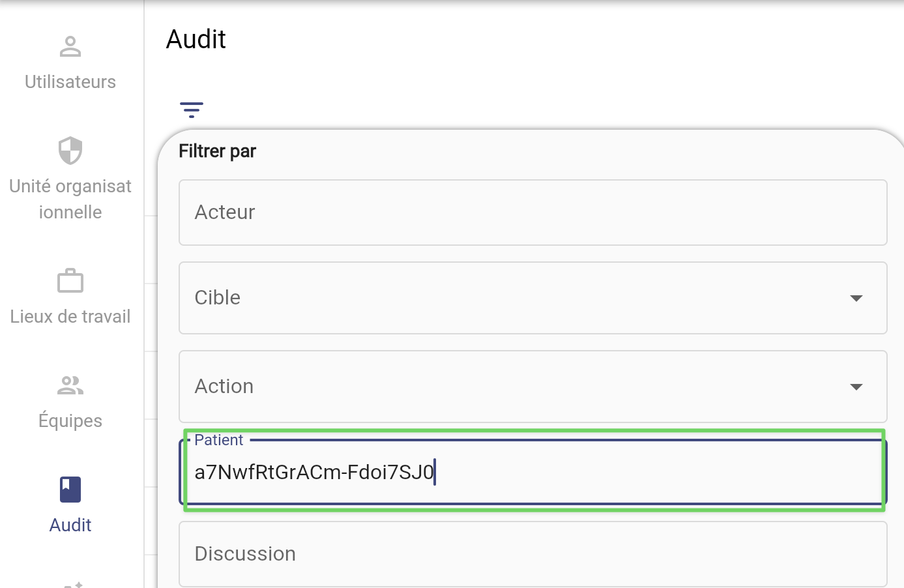Focus the Acteur filter field

click(533, 213)
